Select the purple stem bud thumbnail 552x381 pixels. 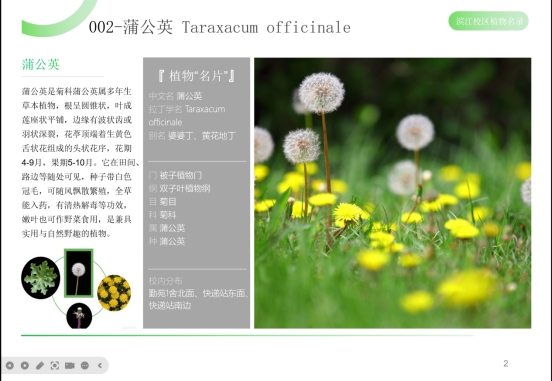click(x=79, y=316)
